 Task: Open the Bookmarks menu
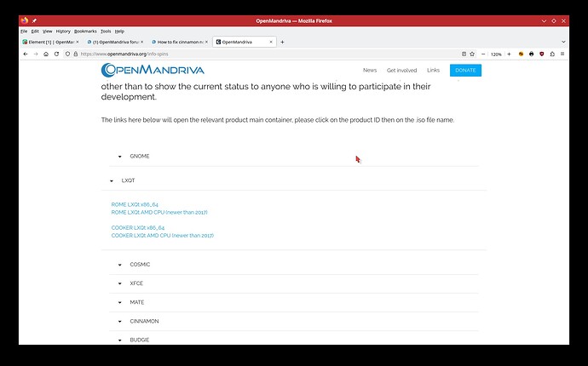(85, 31)
